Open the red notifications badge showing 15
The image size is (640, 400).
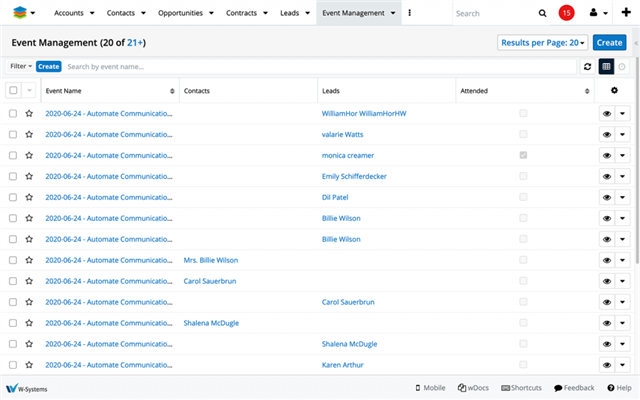(566, 13)
